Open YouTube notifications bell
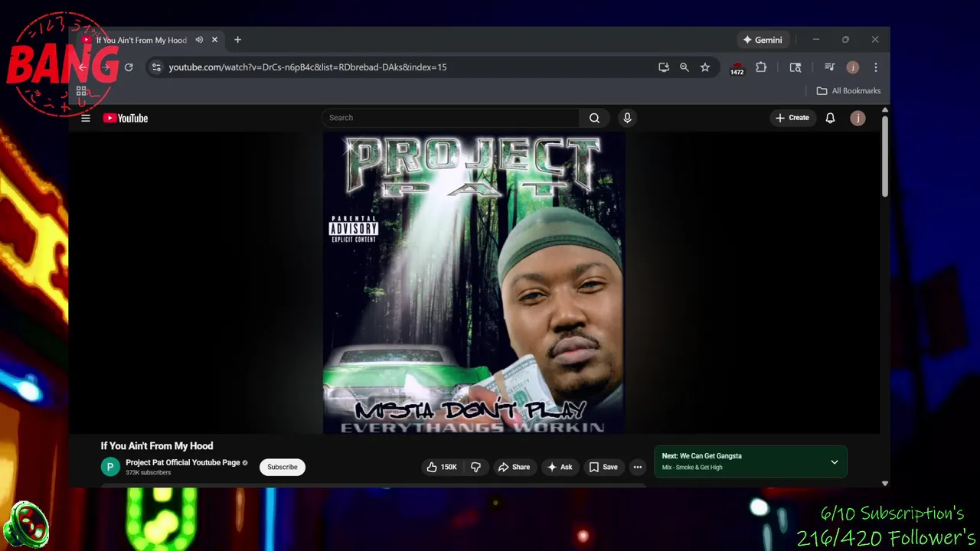This screenshot has height=551, width=980. pos(830,118)
